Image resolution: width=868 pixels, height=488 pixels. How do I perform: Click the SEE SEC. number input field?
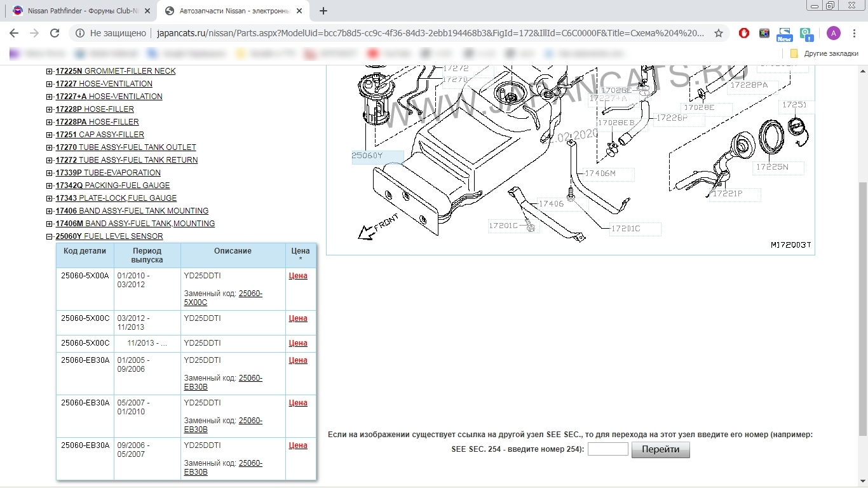608,449
